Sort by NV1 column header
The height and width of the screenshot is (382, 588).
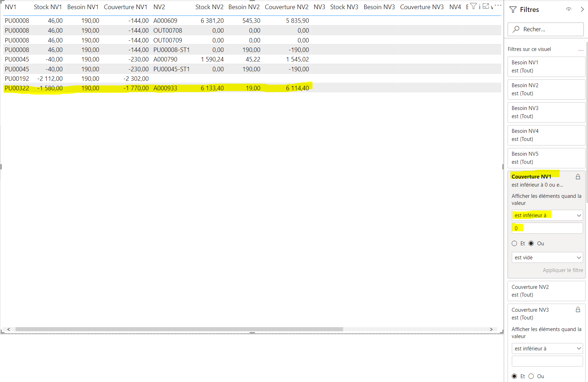pos(11,7)
